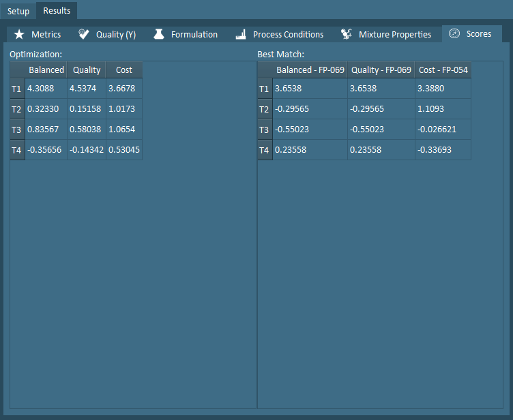Click the Balanced - FP-069 column header
The height and width of the screenshot is (420, 513).
coord(310,70)
